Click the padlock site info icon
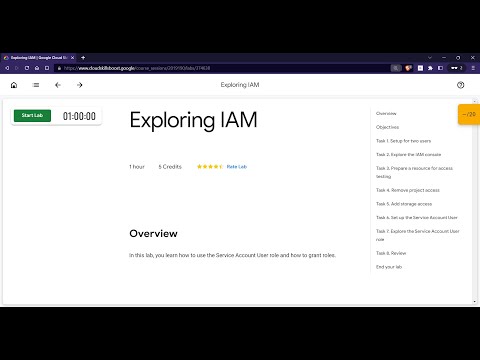 [x=59, y=68]
